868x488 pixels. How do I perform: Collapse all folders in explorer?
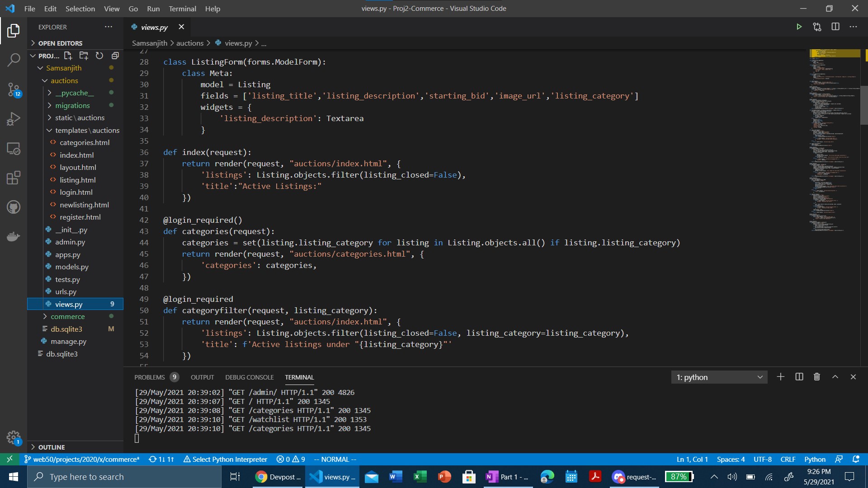115,56
